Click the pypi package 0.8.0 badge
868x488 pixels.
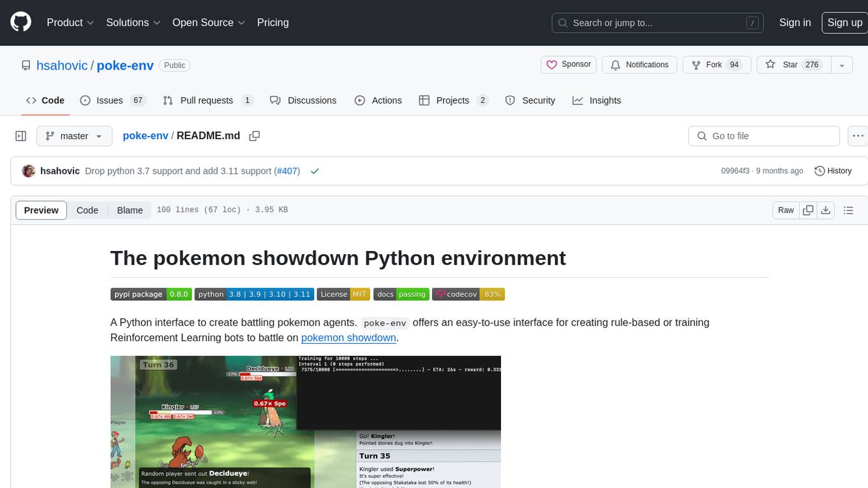tap(151, 294)
